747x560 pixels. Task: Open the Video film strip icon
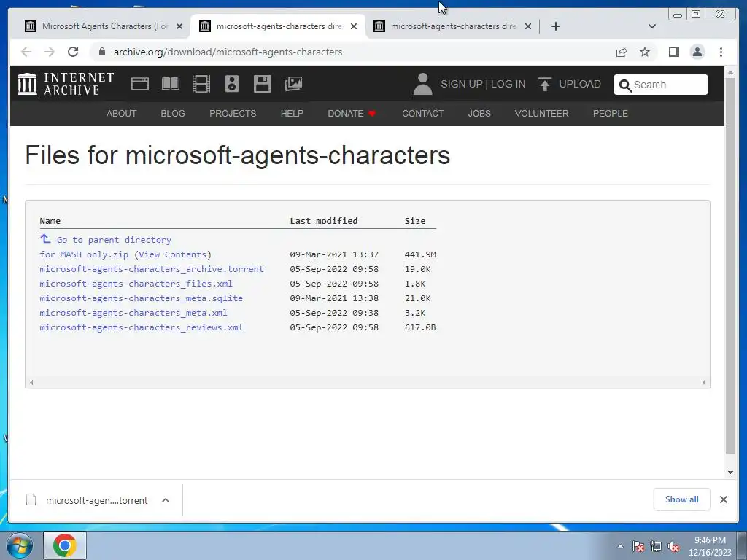(201, 84)
